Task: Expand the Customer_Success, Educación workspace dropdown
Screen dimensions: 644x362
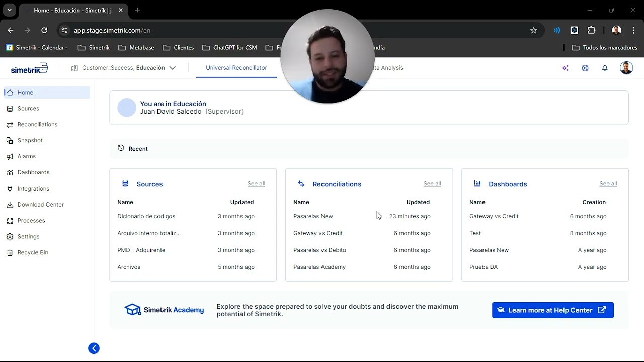Action: point(124,68)
